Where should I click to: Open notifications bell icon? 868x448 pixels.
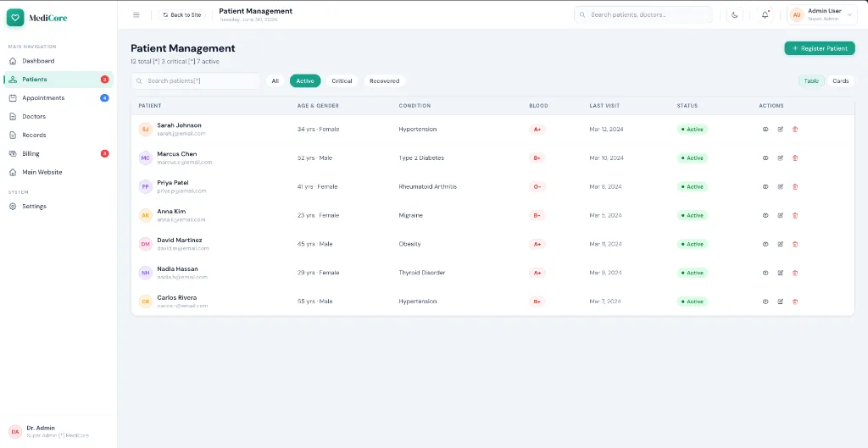click(x=765, y=15)
